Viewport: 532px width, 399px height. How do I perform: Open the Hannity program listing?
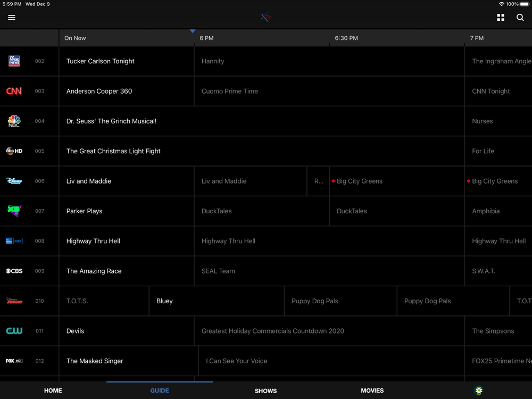point(329,61)
